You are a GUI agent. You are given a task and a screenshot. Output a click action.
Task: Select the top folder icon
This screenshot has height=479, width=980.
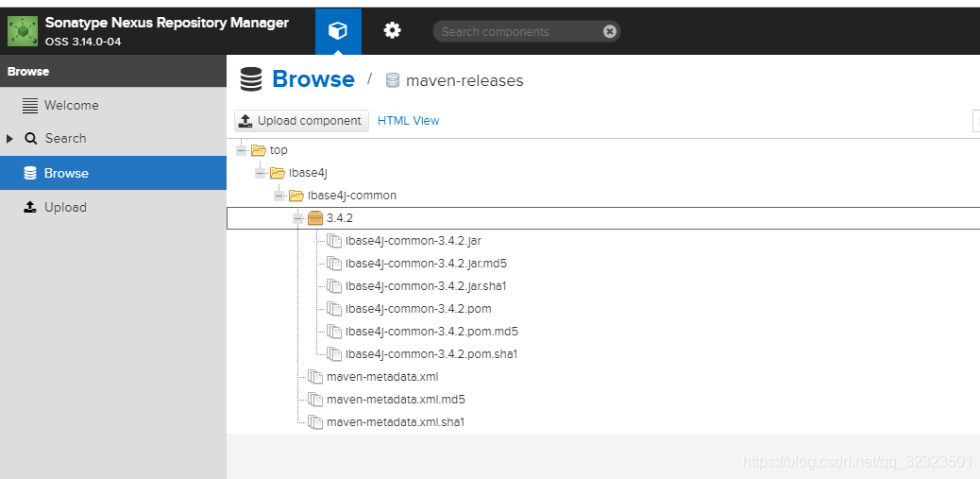(259, 150)
